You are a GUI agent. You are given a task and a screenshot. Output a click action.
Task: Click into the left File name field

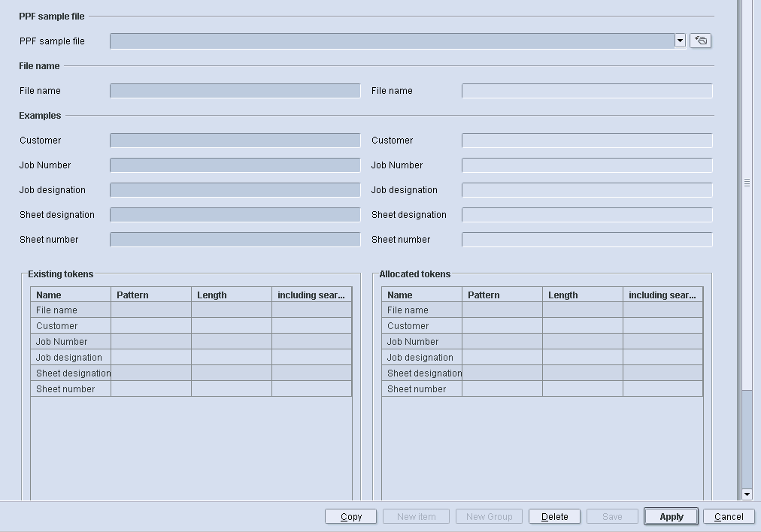click(x=234, y=90)
